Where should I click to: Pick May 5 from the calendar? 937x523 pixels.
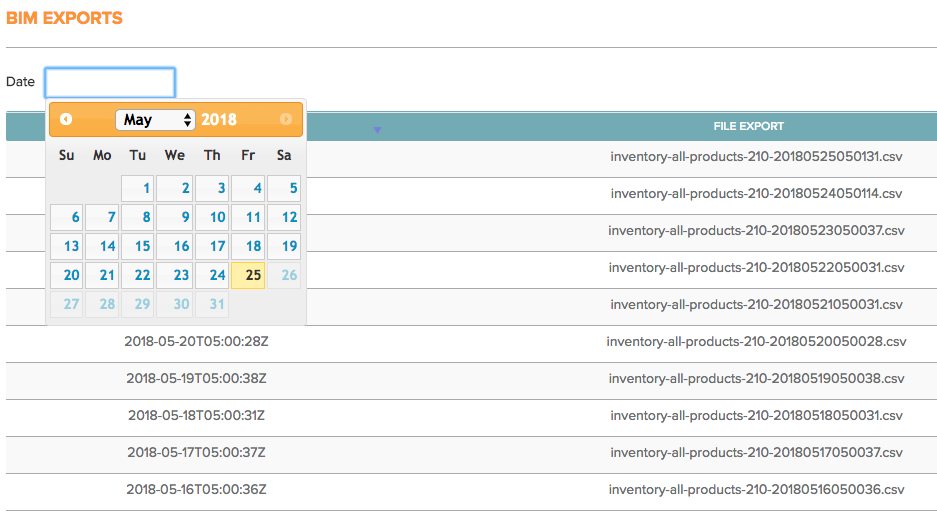pyautogui.click(x=284, y=188)
